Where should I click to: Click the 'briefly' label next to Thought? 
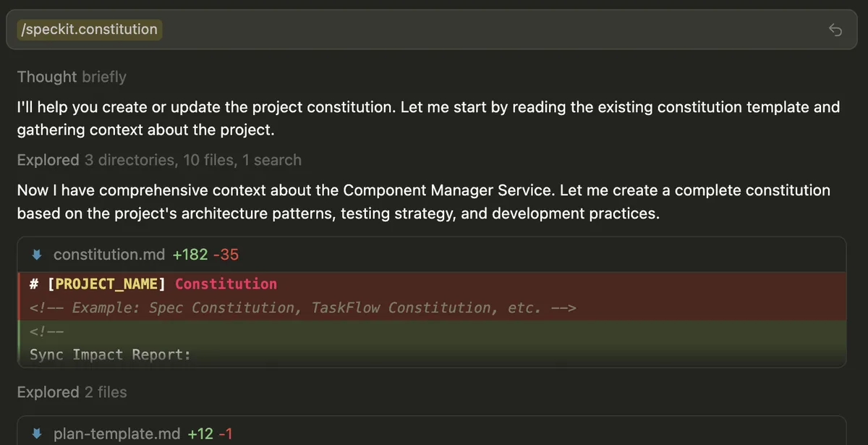click(103, 77)
